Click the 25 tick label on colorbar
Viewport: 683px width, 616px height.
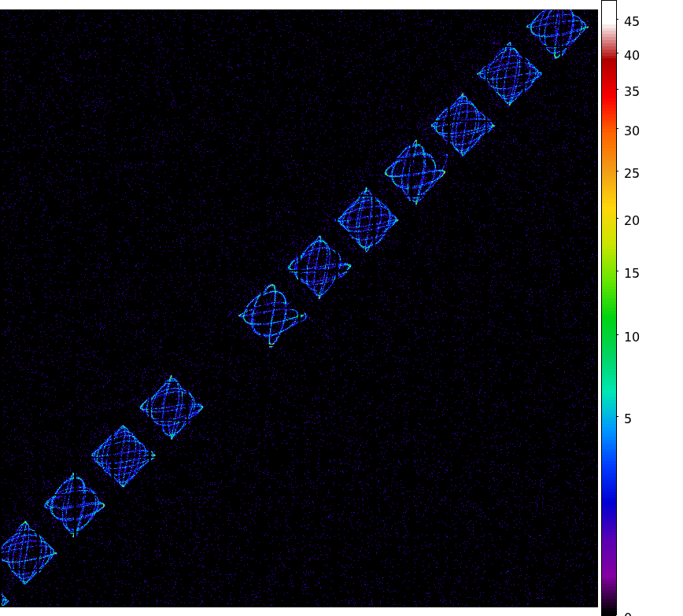point(631,173)
